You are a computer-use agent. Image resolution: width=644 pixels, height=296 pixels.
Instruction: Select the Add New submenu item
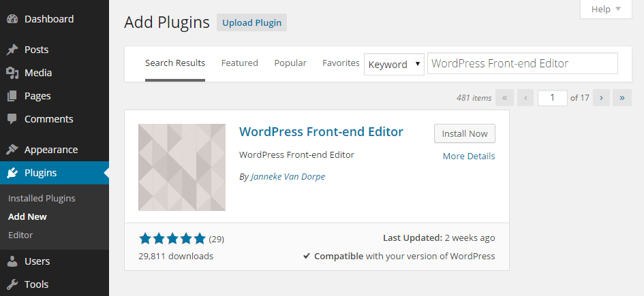click(x=27, y=217)
